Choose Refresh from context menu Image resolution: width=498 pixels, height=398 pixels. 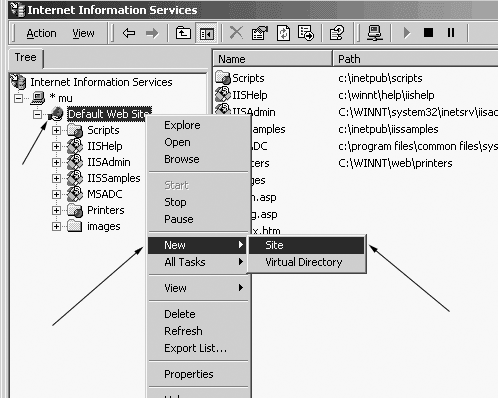(199, 331)
